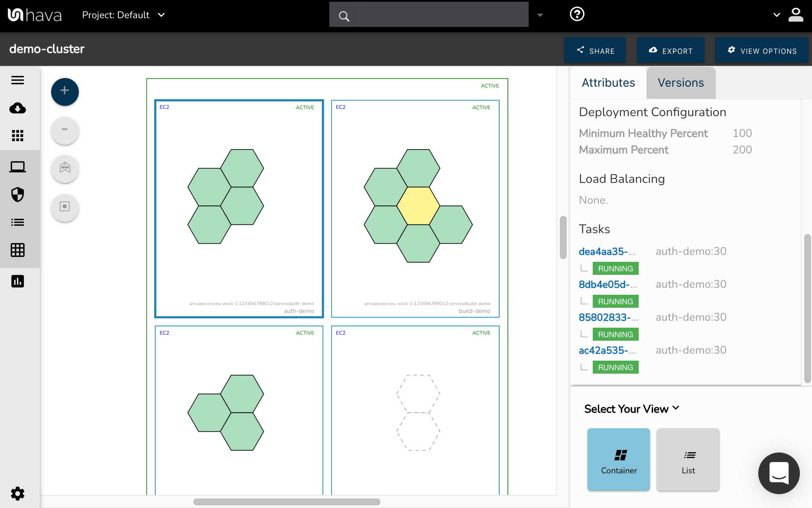Click the cloud download sidebar icon

[17, 108]
